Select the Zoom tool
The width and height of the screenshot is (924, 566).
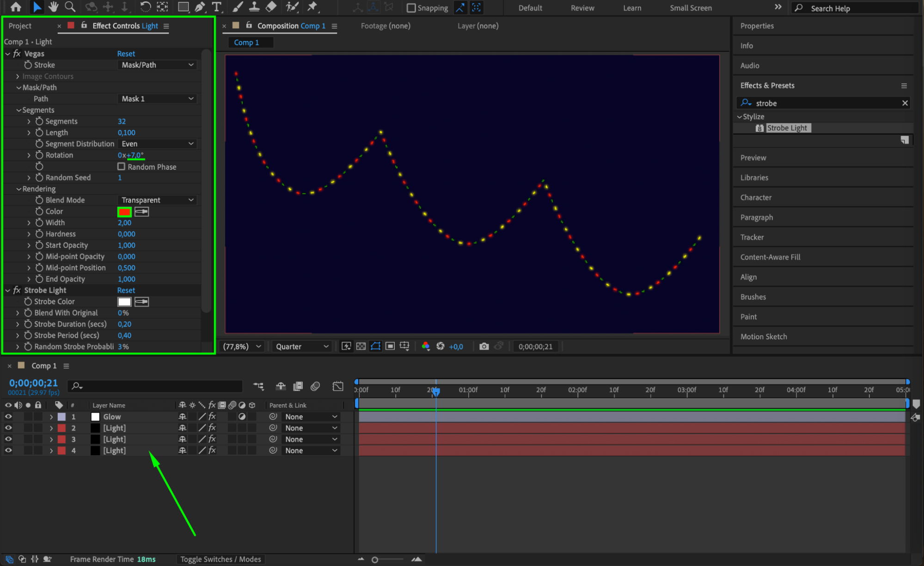coord(70,7)
